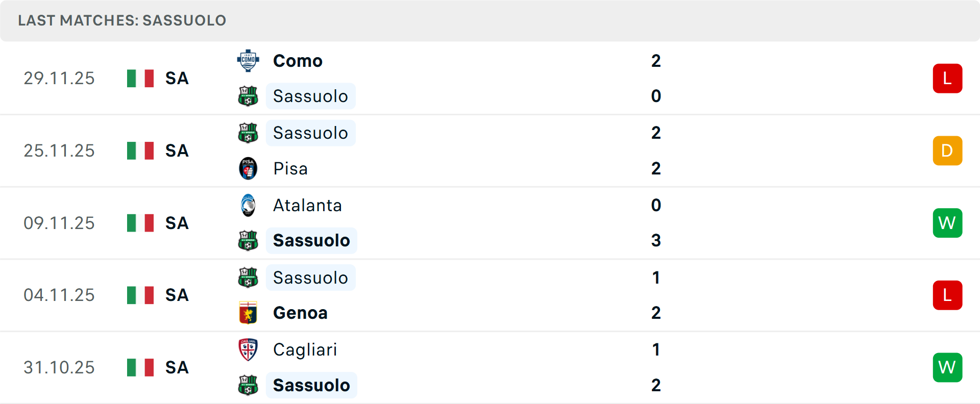Image resolution: width=980 pixels, height=404 pixels.
Task: Click the Italy flag beside the 29.11.25 date
Action: (x=140, y=78)
